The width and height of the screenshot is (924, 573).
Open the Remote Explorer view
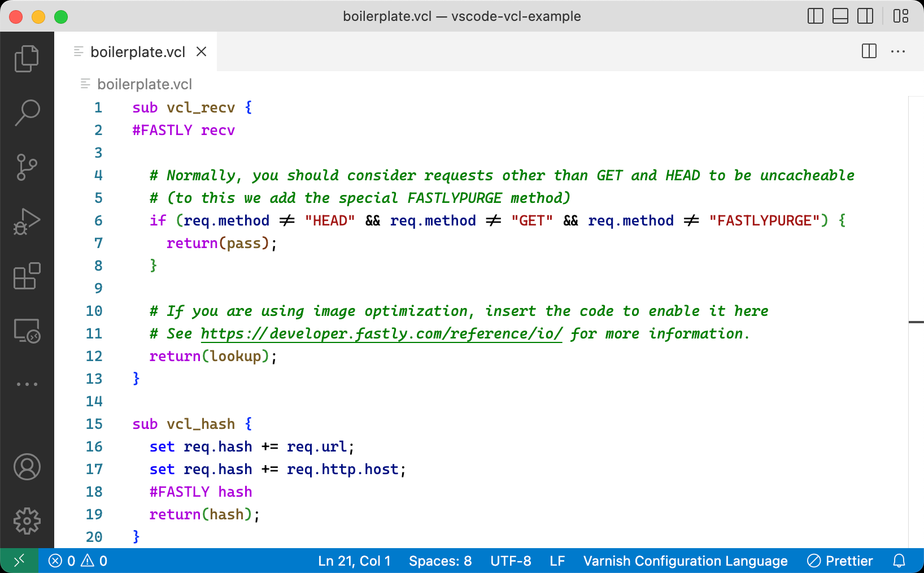click(27, 331)
